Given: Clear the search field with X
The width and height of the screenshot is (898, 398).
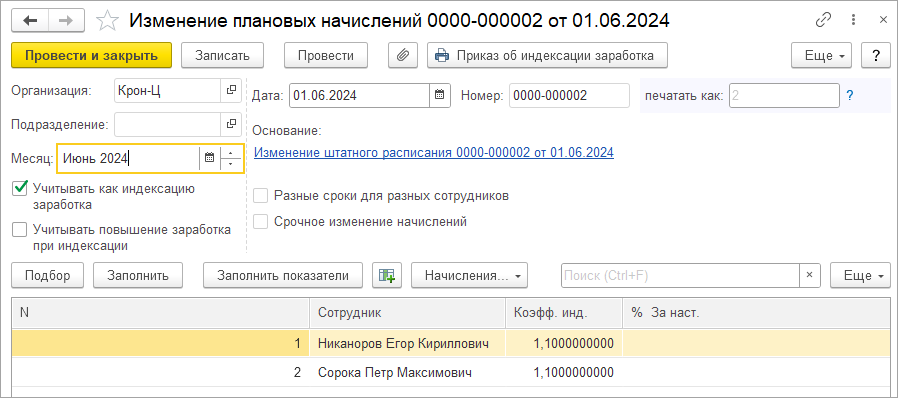Looking at the screenshot, I should click(x=809, y=275).
